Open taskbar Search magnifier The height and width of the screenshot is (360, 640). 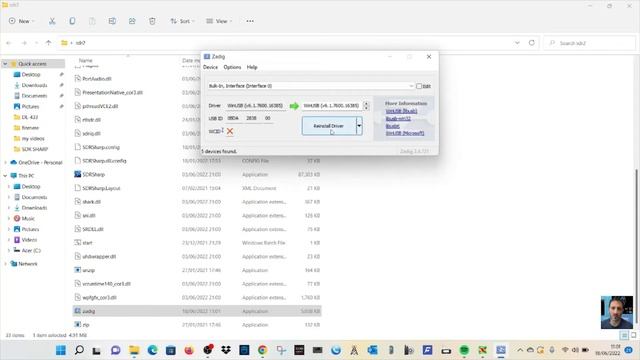click(x=79, y=350)
